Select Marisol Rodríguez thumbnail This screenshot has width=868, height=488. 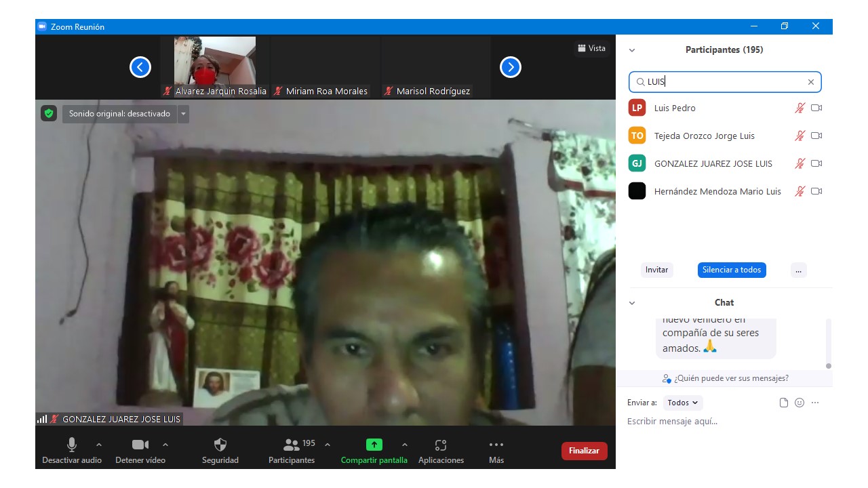(x=436, y=66)
